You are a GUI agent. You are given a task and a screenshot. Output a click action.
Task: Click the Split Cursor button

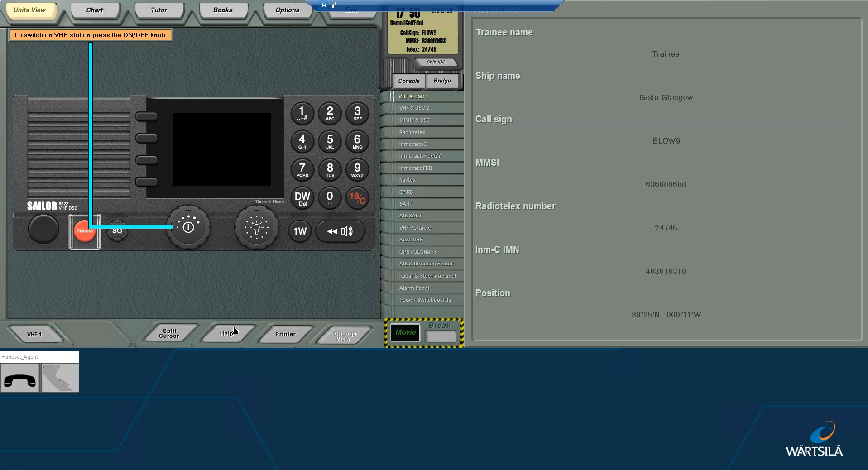pyautogui.click(x=169, y=334)
